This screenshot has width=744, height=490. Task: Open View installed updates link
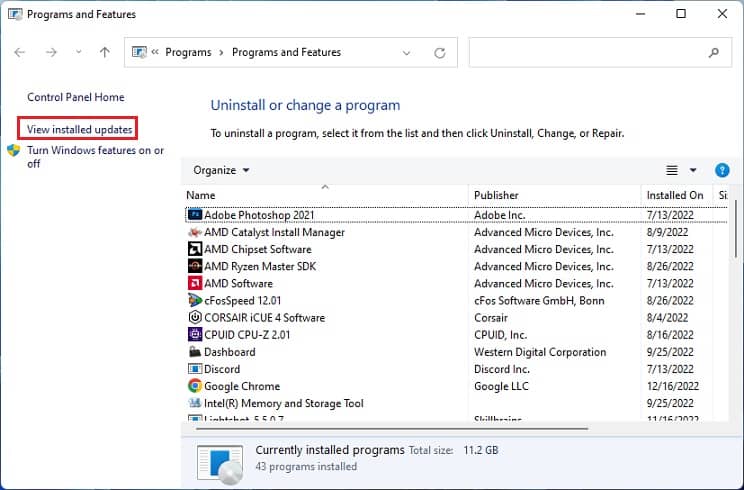coord(79,129)
